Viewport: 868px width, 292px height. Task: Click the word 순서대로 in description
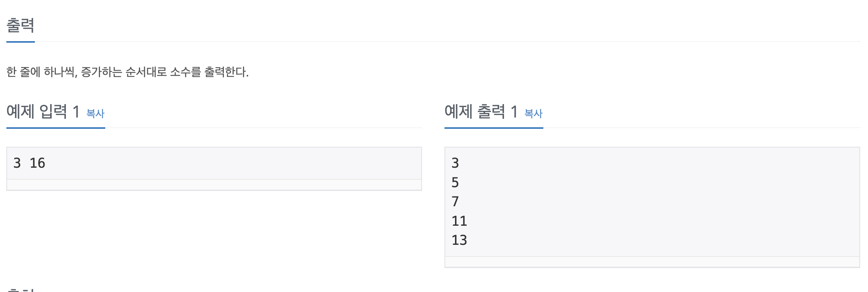point(146,72)
